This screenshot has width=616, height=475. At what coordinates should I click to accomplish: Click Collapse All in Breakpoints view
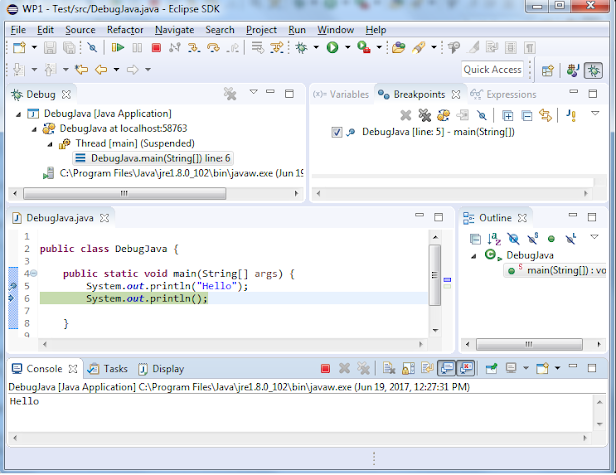point(527,116)
